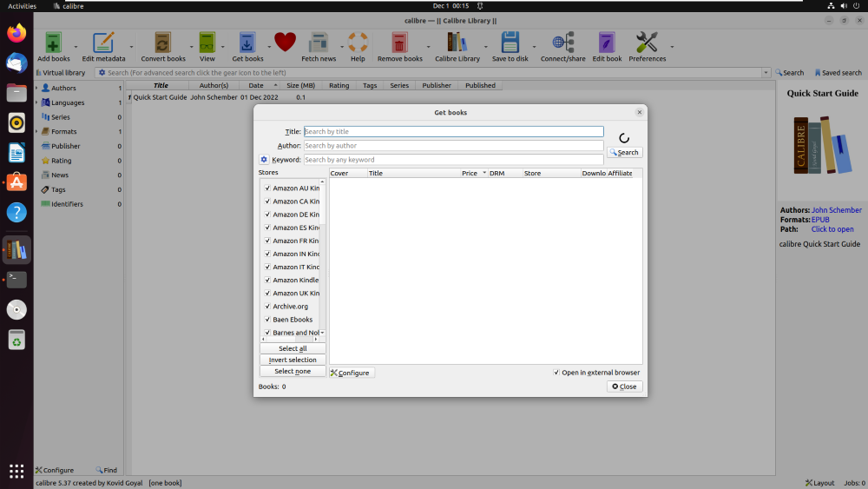Viewport: 868px width, 489px height.
Task: Open the Convert books dropdown arrow
Action: [192, 47]
